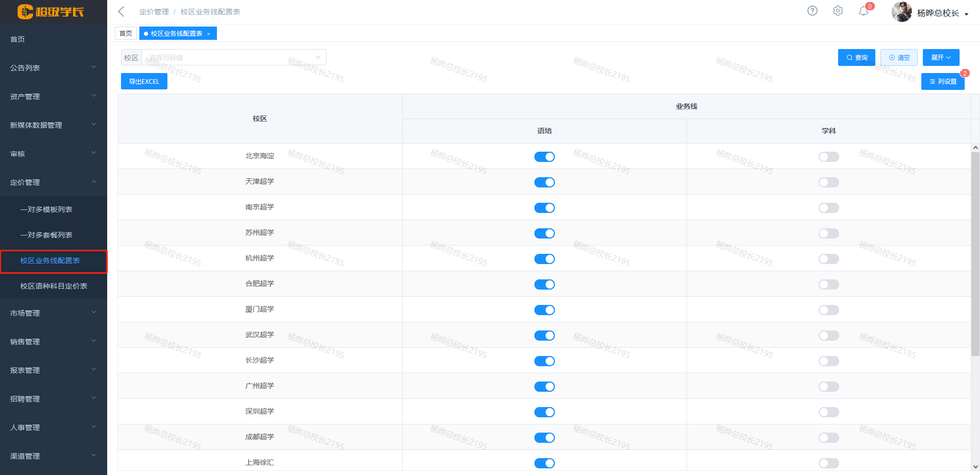Switch to the 首页 tab
Screen dimensions: 980x475
tap(126, 34)
